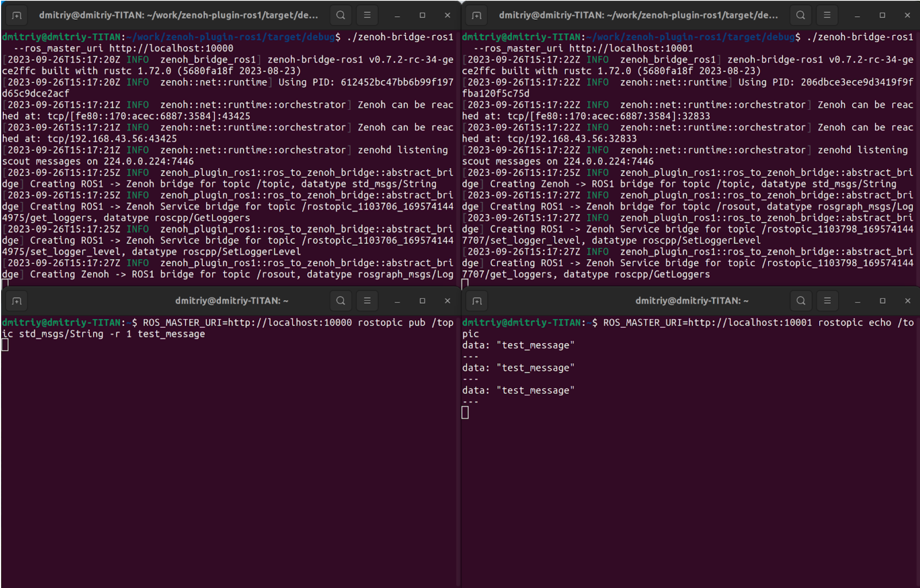Open new tab in top-right terminal
This screenshot has height=588, width=920.
[x=477, y=15]
